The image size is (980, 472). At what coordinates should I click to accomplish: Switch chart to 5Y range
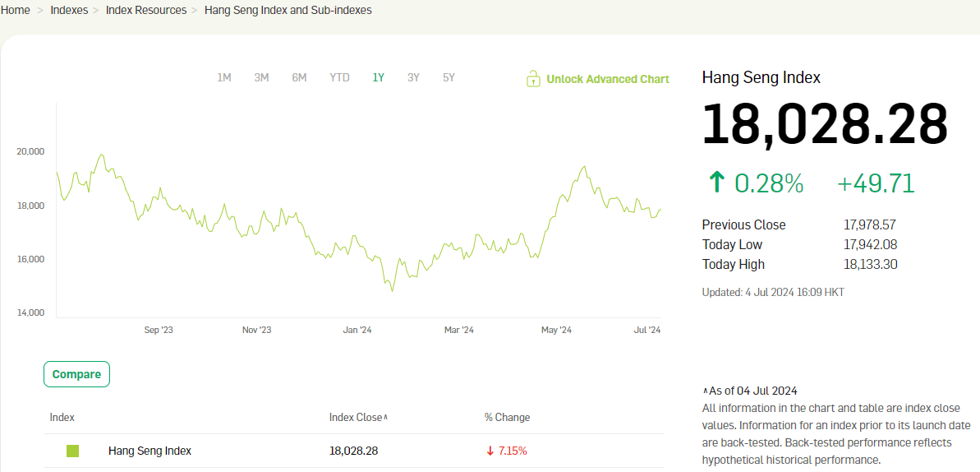[449, 77]
